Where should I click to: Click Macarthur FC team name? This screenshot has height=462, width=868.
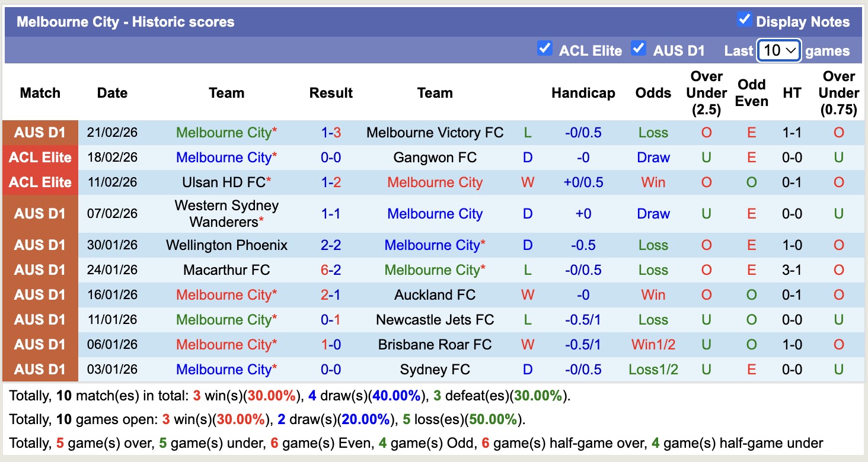pos(227,269)
